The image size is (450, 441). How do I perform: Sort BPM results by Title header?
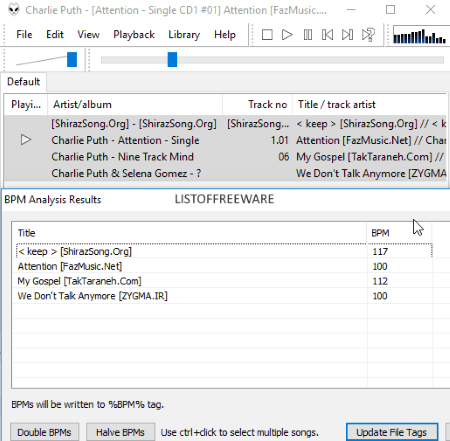tap(189, 233)
